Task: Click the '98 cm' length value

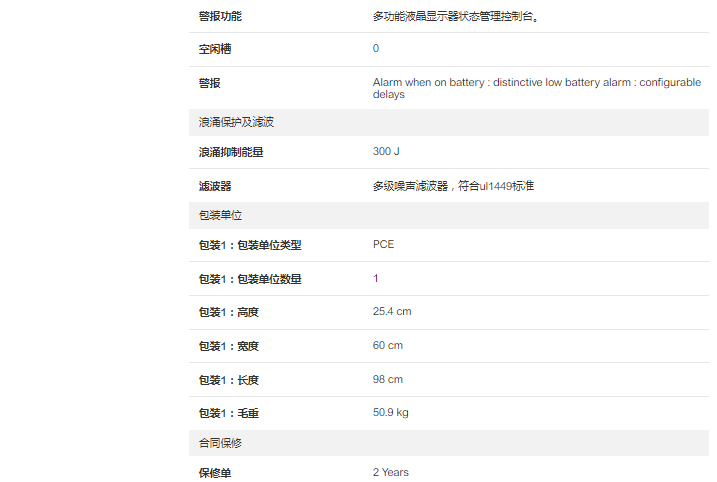Action: point(387,380)
